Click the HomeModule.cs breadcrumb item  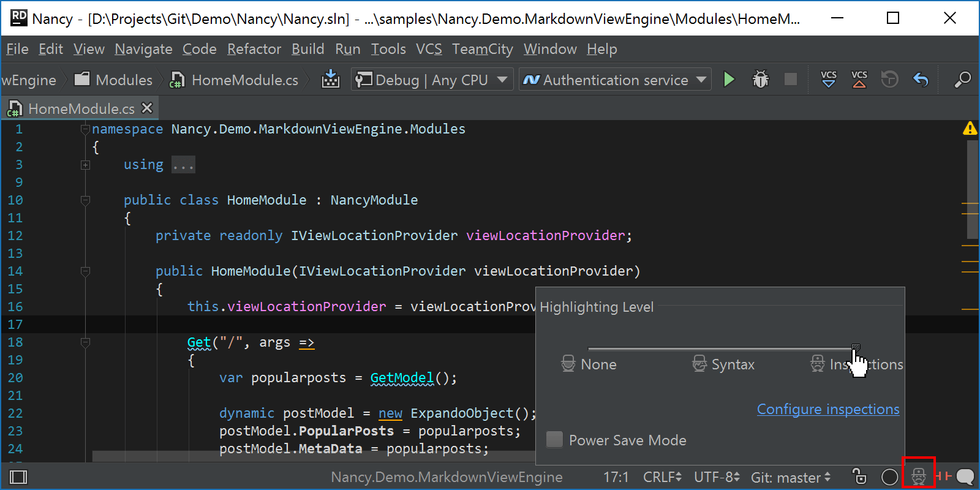(x=234, y=80)
